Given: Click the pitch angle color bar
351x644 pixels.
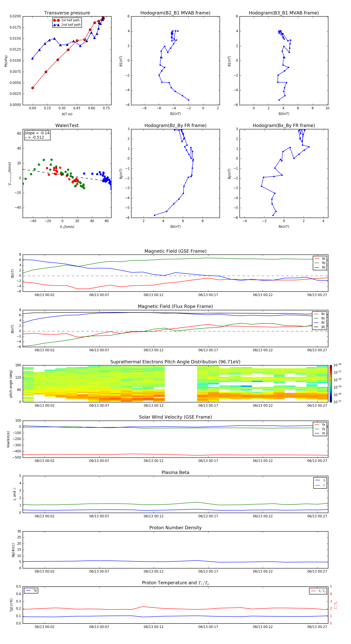Looking at the screenshot, I should click(331, 384).
